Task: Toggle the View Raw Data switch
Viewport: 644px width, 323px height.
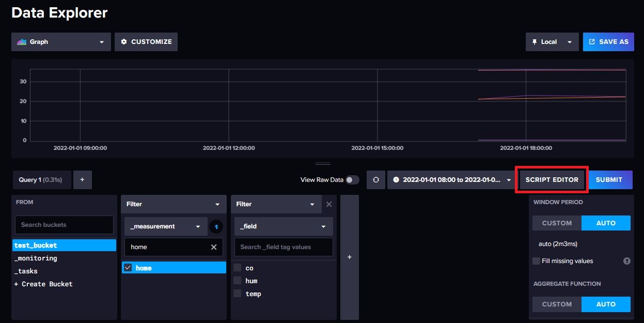Action: click(x=354, y=179)
